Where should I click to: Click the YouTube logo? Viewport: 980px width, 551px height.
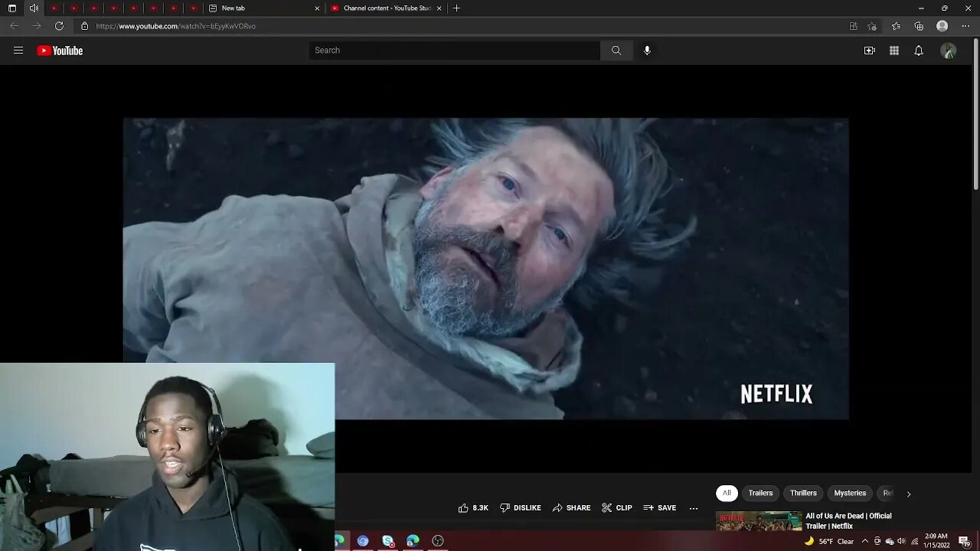coord(60,51)
